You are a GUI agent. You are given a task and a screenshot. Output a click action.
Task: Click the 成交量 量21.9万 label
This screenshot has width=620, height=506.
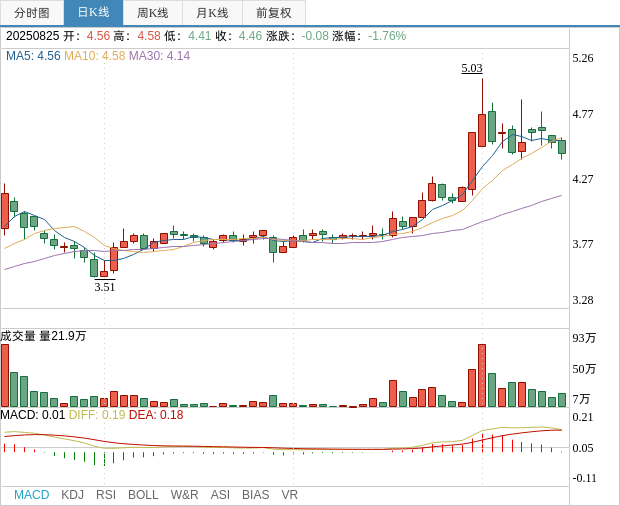point(43,336)
